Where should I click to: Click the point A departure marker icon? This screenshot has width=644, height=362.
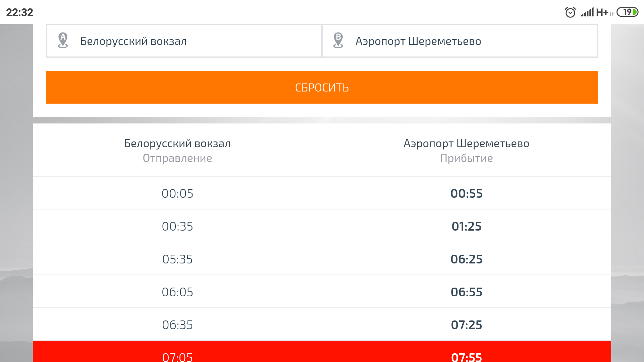tap(63, 41)
